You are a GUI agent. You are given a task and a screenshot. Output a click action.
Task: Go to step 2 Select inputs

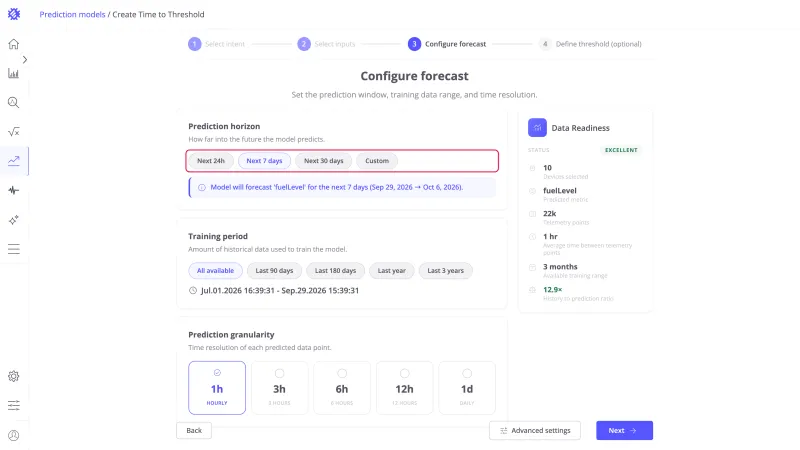pos(327,44)
